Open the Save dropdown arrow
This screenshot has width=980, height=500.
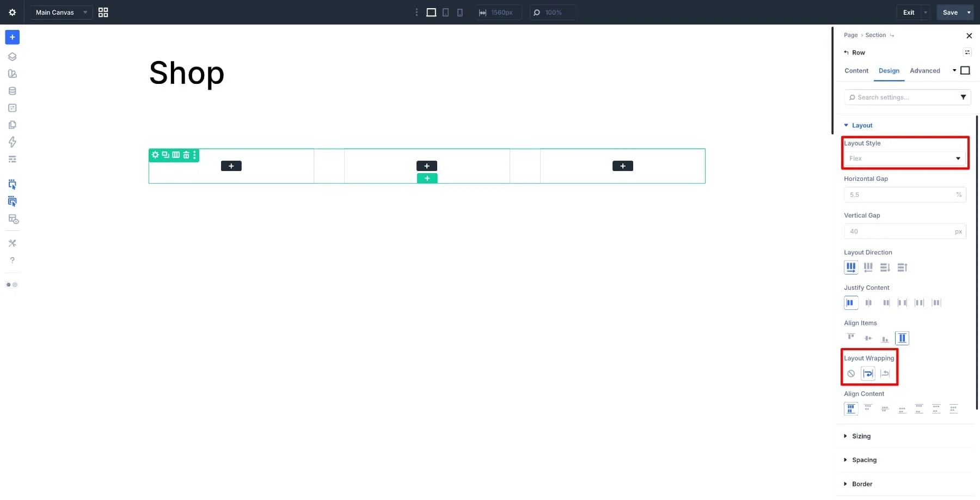969,12
